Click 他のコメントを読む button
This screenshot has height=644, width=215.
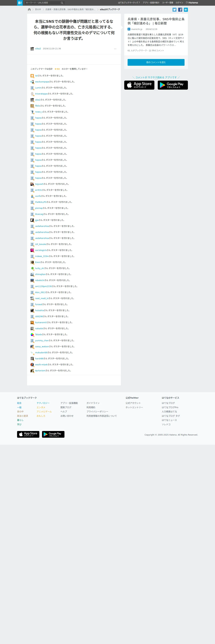coord(156,62)
